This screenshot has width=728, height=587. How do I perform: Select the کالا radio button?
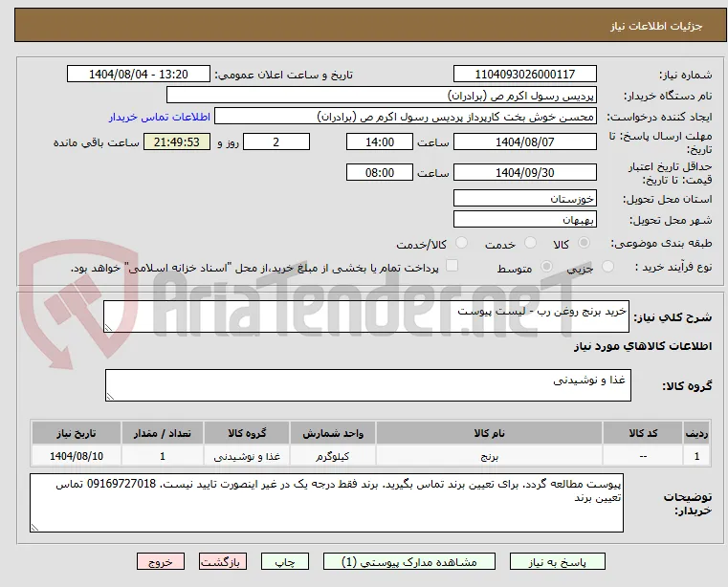(x=585, y=243)
